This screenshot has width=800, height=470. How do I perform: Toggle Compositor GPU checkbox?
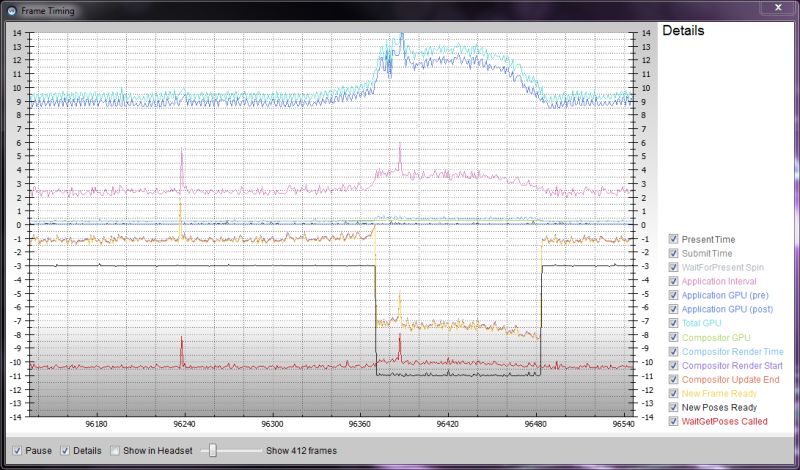pos(673,337)
